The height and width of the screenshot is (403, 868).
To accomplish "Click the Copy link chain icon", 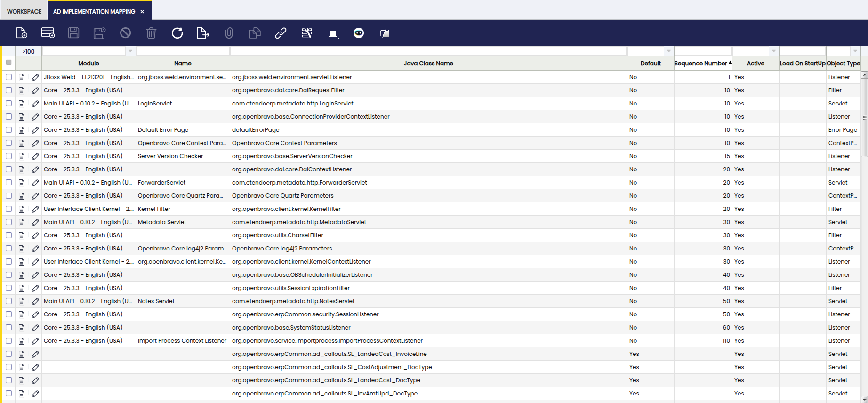I will coord(281,33).
